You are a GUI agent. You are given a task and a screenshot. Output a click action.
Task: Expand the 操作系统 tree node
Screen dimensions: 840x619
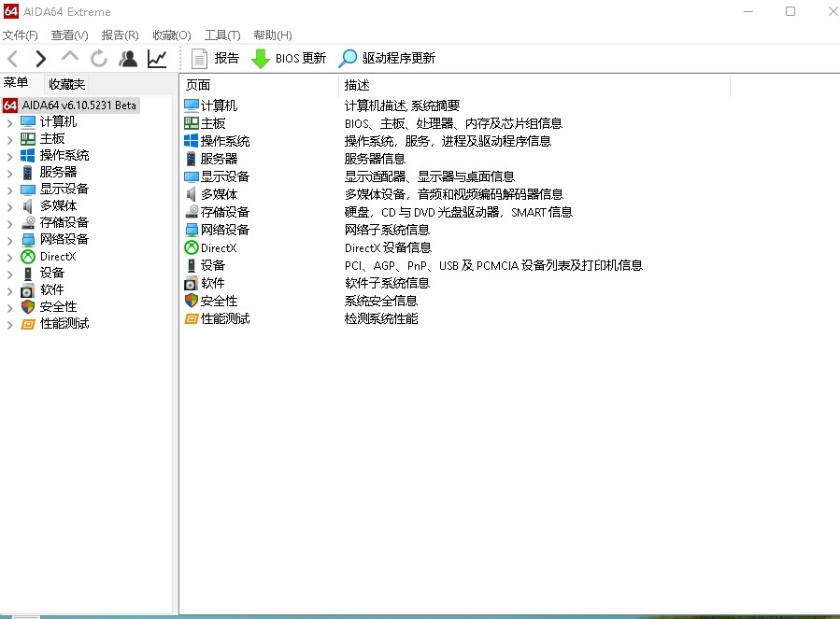coord(9,156)
